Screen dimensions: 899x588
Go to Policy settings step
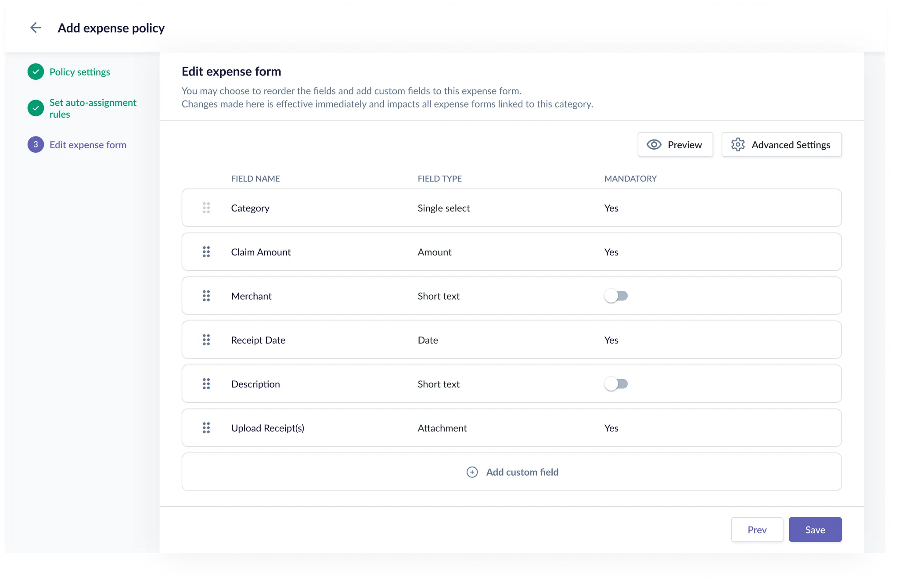pos(79,72)
